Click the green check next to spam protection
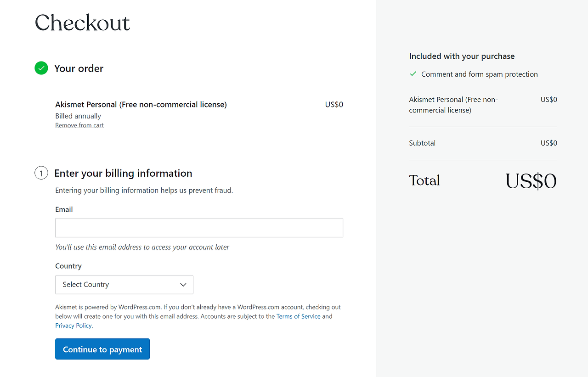 tap(413, 74)
